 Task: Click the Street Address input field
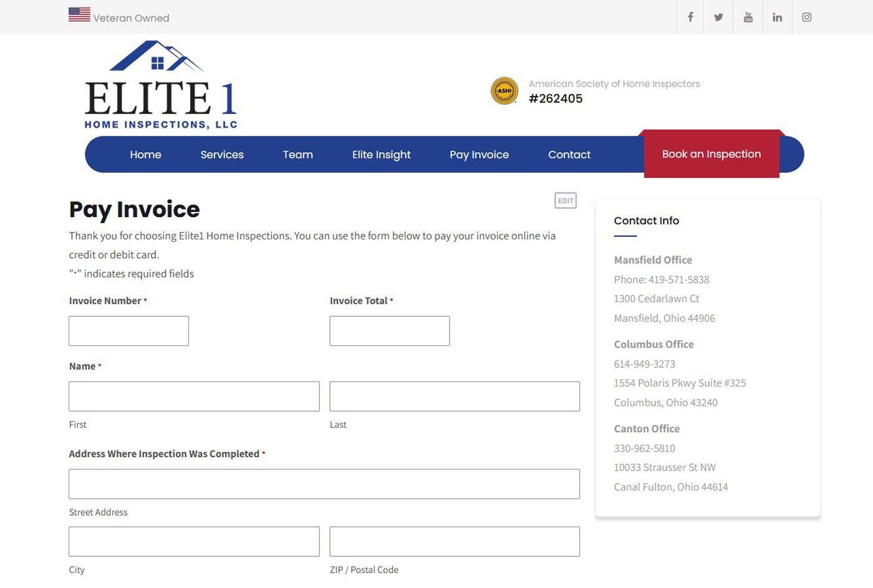tap(324, 484)
